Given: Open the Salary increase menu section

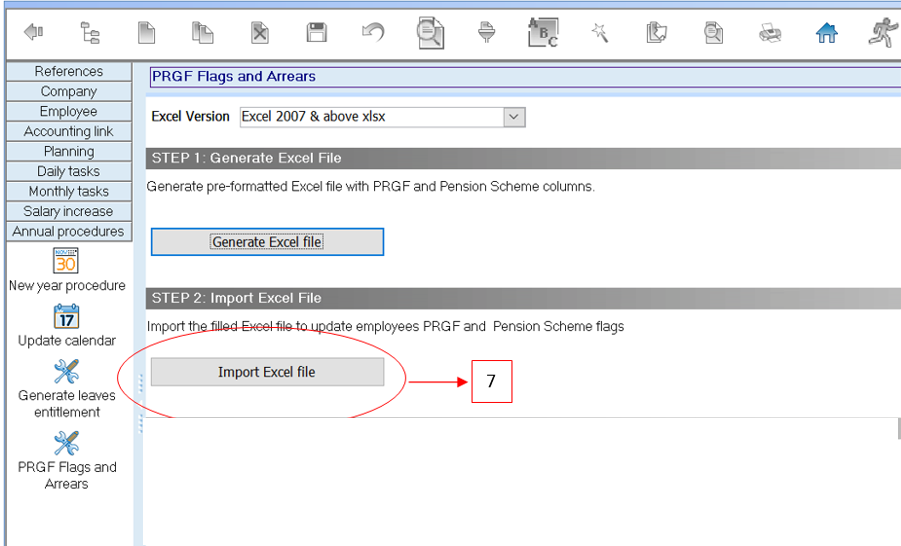Looking at the screenshot, I should point(68,211).
